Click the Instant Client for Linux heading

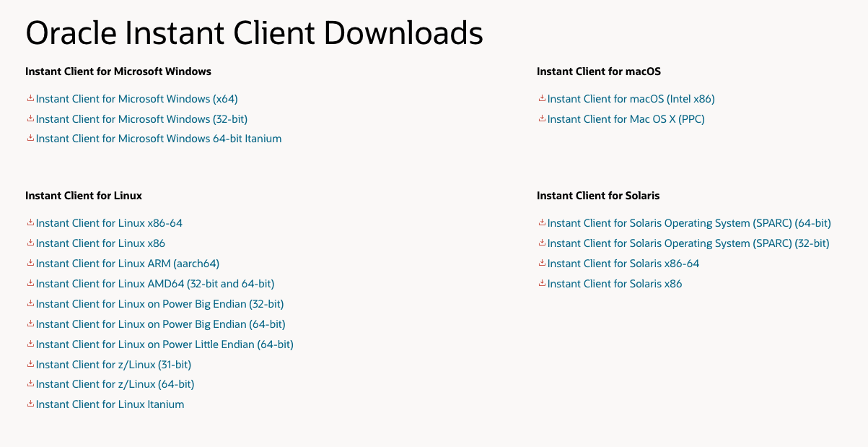84,196
